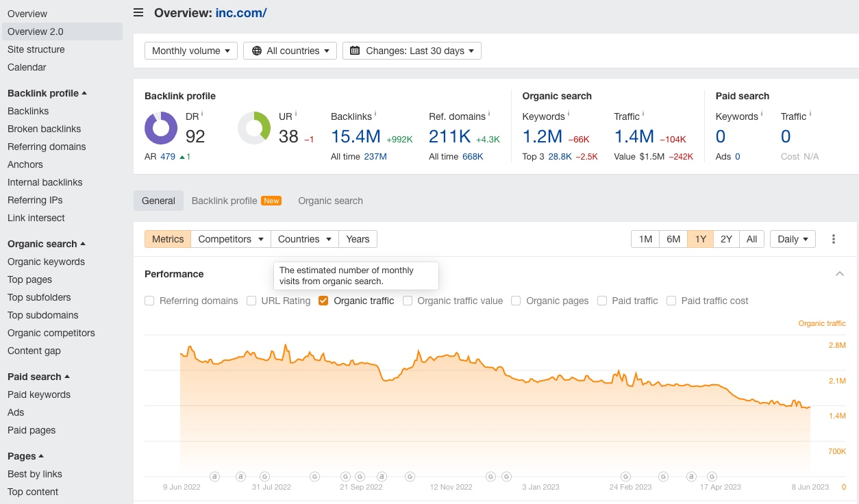Click the 15.4M backlinks value
Screen dimensions: 859x504
point(356,136)
